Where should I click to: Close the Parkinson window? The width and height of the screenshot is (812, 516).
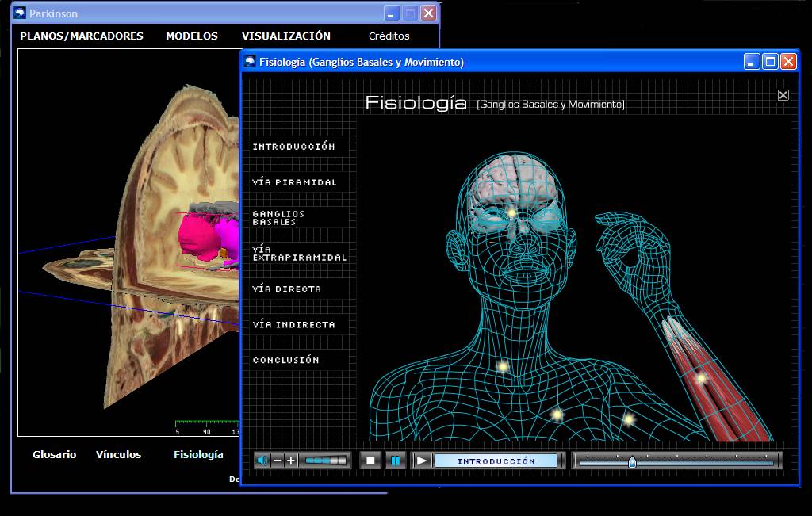(x=428, y=13)
